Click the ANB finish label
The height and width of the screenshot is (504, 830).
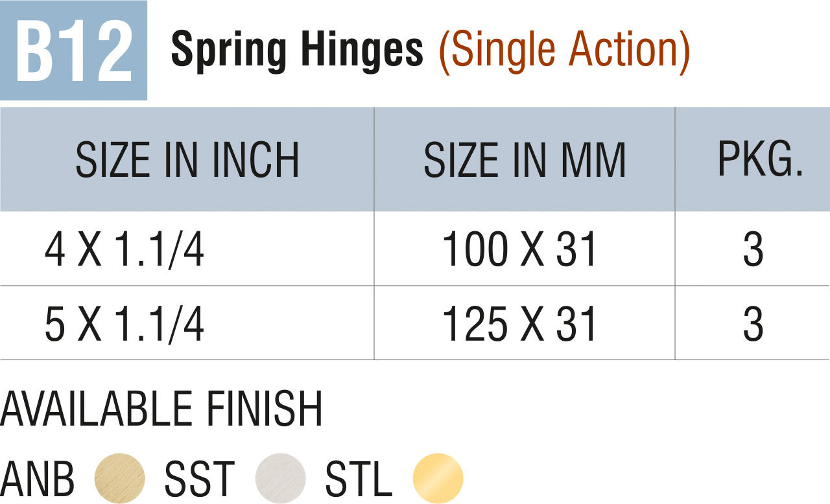point(38,480)
